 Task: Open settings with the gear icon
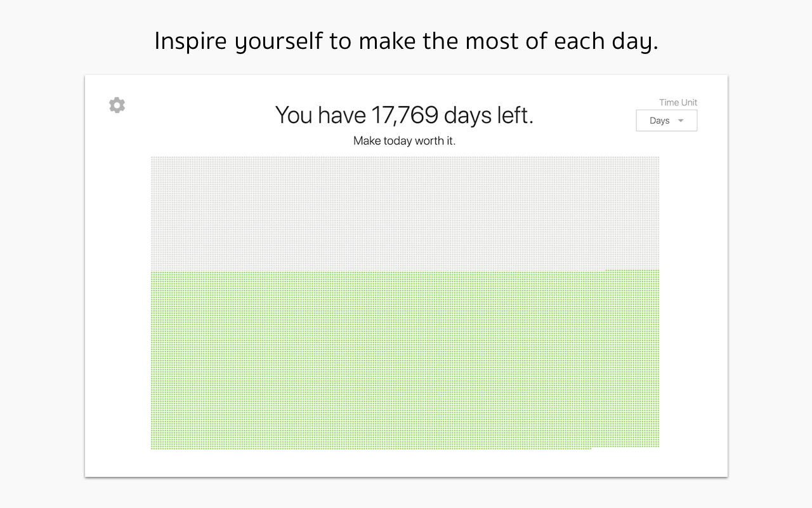117,105
